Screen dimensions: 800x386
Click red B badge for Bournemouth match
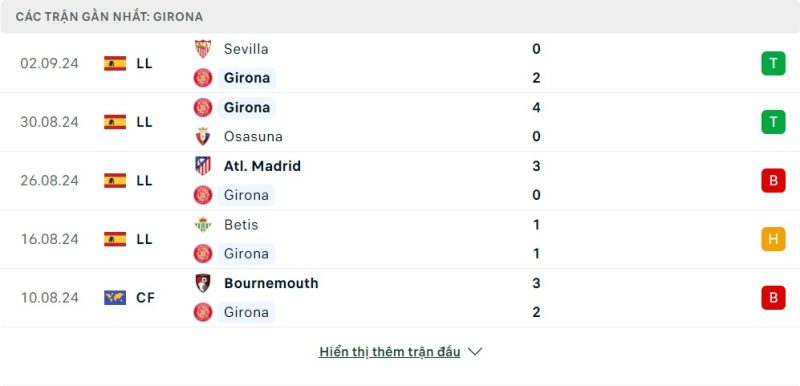[x=773, y=298]
